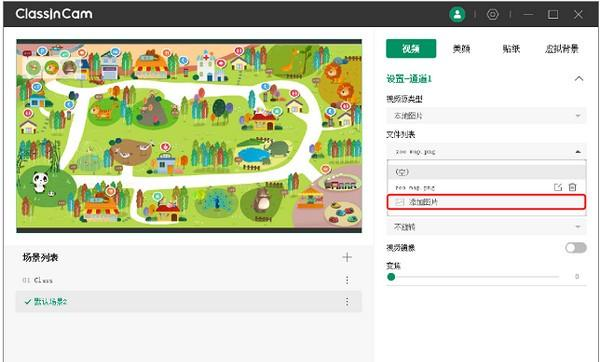Open the more options menu for 01 Class
This screenshot has height=362, width=600.
347,280
